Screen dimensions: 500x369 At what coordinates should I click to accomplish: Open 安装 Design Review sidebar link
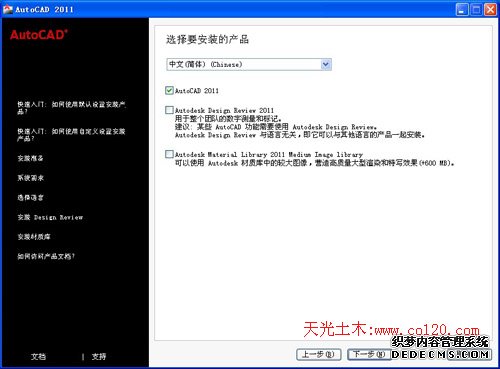(x=50, y=217)
